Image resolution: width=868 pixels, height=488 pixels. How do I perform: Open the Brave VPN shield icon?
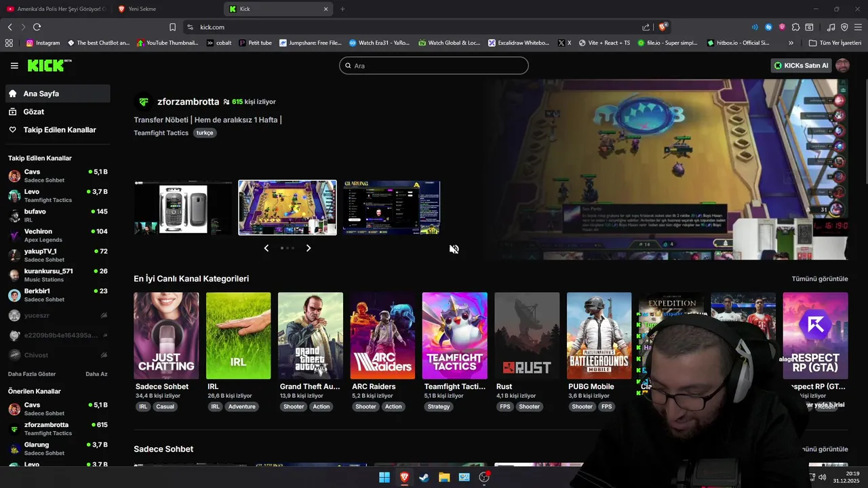click(844, 27)
